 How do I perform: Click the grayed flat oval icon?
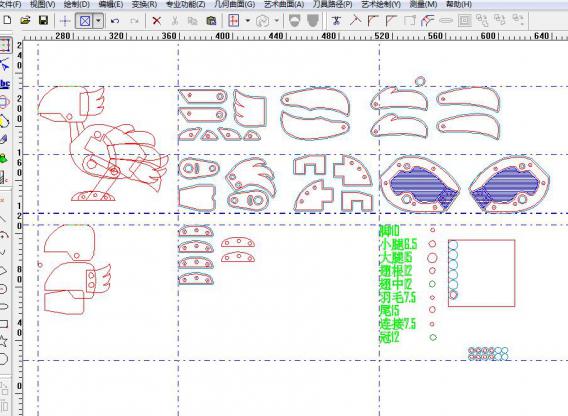[x=446, y=21]
